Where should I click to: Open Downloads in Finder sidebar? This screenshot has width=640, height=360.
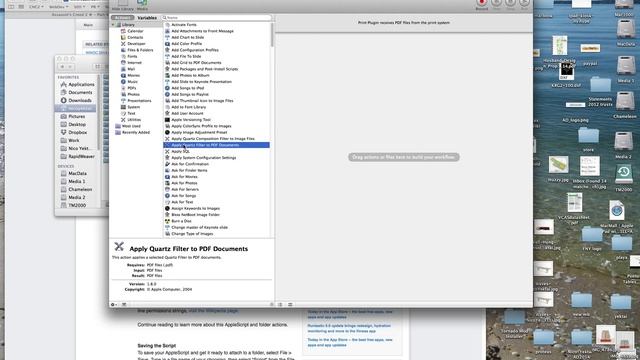click(x=80, y=100)
